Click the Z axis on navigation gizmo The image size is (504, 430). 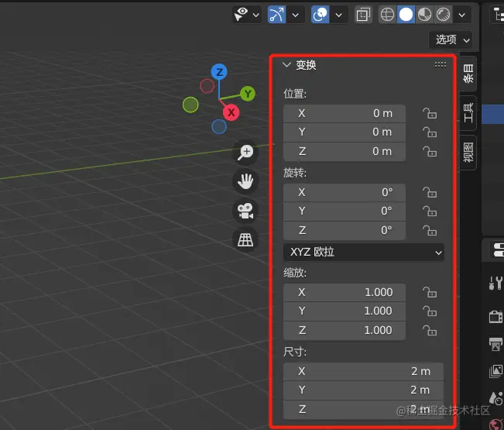[219, 72]
